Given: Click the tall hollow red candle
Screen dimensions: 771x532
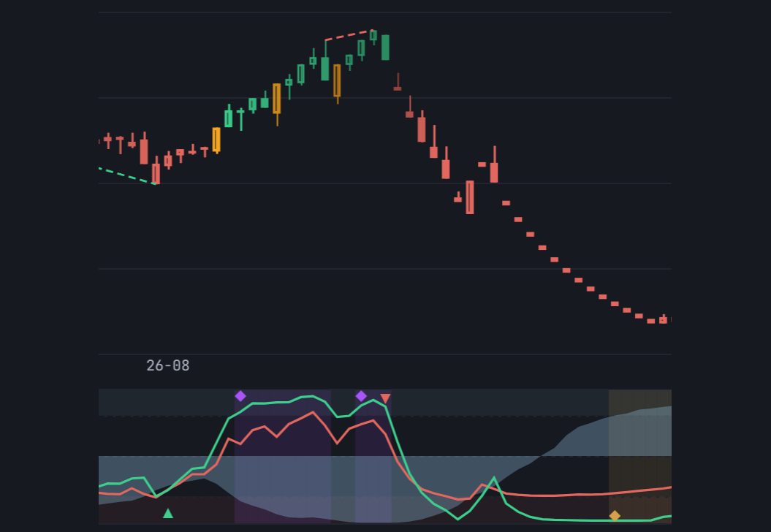Looking at the screenshot, I should (470, 197).
